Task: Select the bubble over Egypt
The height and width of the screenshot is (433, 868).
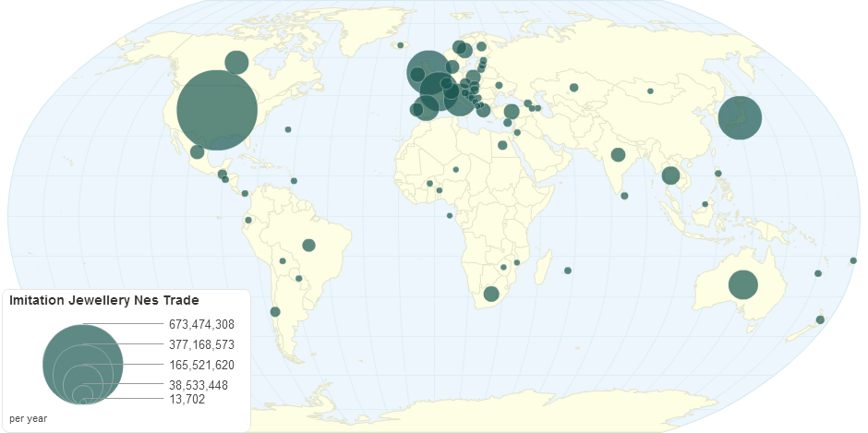Action: pos(502,145)
